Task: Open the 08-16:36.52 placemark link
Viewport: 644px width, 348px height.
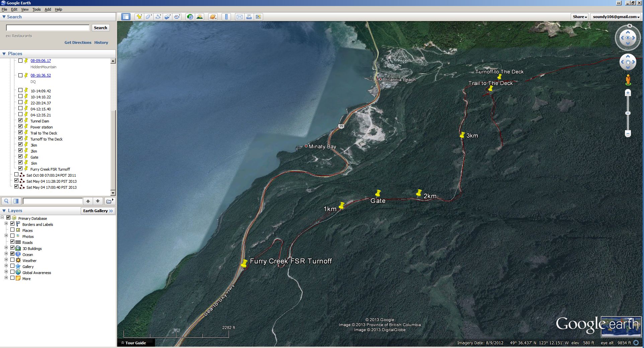Action: point(41,75)
